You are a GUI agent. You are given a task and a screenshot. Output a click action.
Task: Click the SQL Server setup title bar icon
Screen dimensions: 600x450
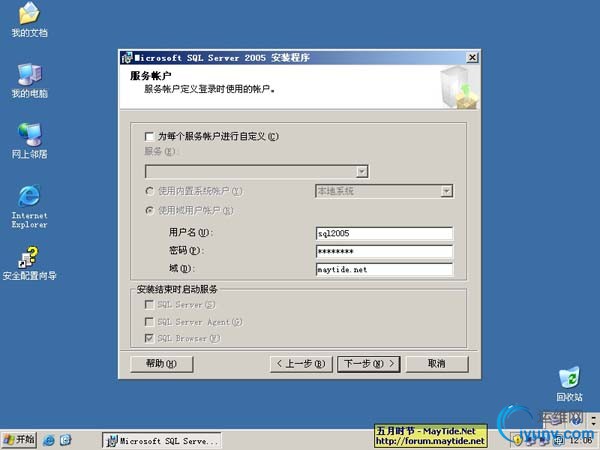point(127,58)
